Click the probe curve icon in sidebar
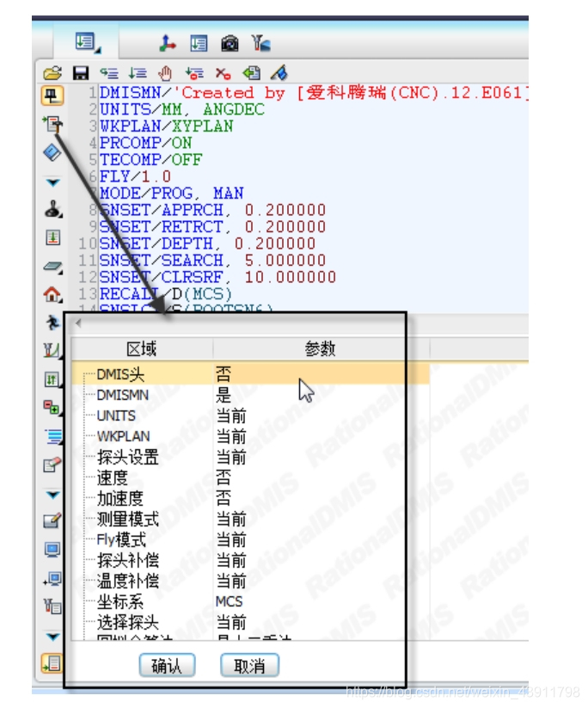Screen dimensions: 588x708 (52, 350)
